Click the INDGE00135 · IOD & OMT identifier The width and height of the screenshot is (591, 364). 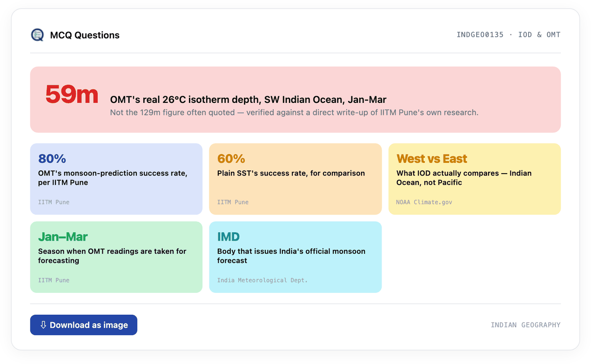509,34
